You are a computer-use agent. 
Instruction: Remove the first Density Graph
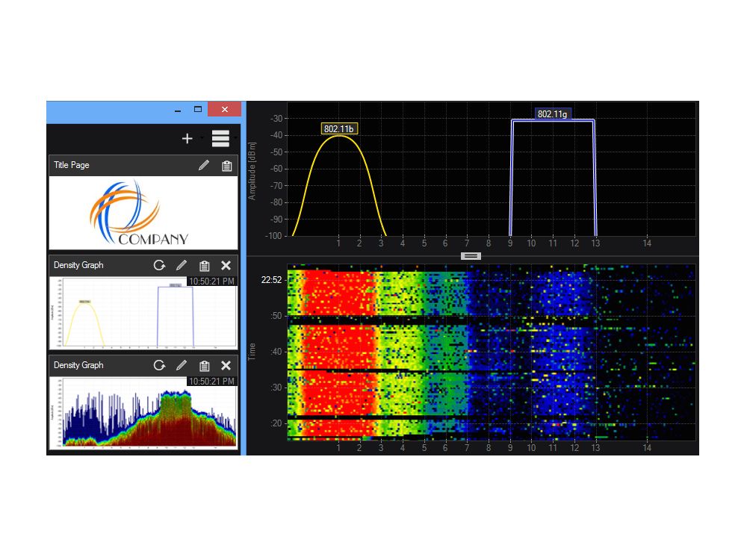[226, 265]
